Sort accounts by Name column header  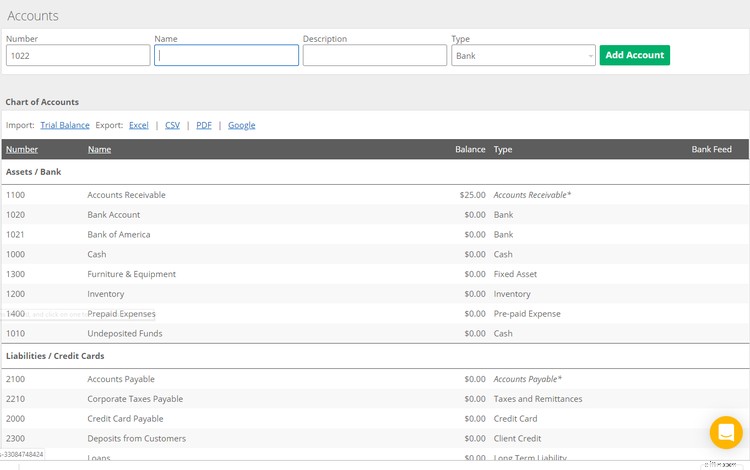point(99,149)
